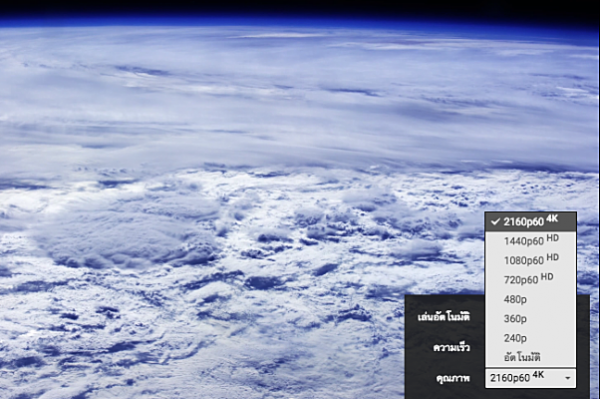Click the dropdown arrow of quality box

pos(568,378)
